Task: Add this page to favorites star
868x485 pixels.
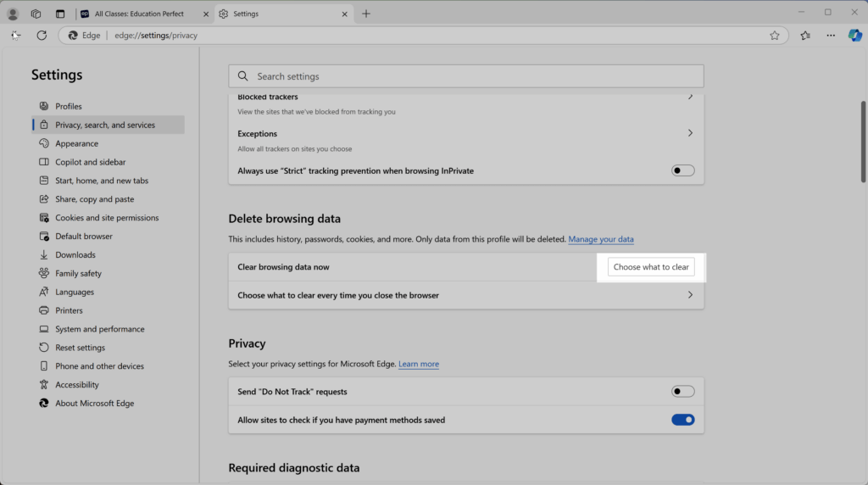Action: (775, 36)
